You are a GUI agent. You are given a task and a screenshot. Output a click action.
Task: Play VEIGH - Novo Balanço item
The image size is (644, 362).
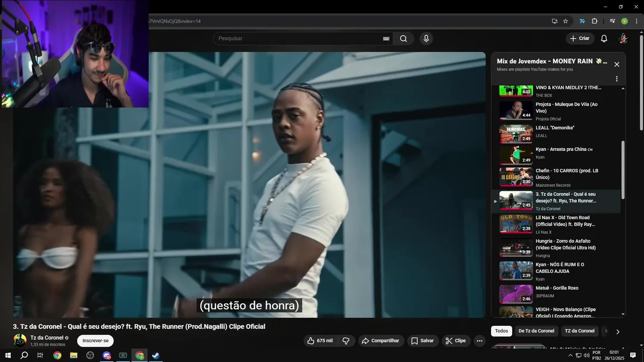[x=556, y=312]
